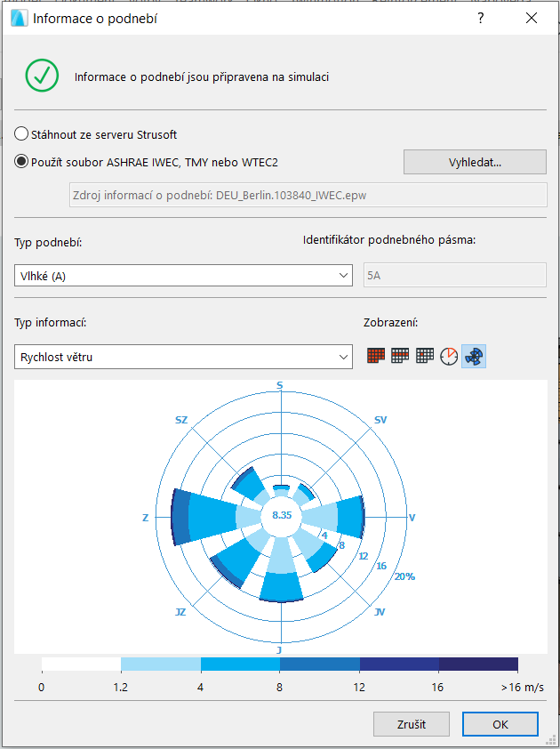Click the 'Vyhledat...' browse button
Image resolution: width=560 pixels, height=749 pixels.
click(x=475, y=162)
